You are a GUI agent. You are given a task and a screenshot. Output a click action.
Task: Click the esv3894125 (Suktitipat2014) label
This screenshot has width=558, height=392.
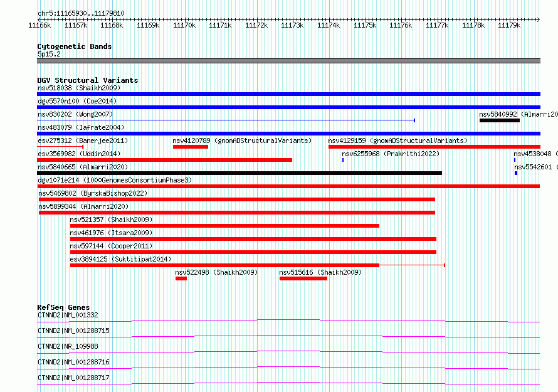point(120,259)
